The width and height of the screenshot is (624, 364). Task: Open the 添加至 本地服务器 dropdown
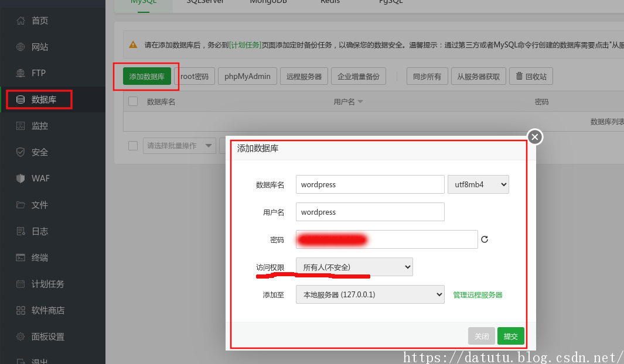point(370,294)
